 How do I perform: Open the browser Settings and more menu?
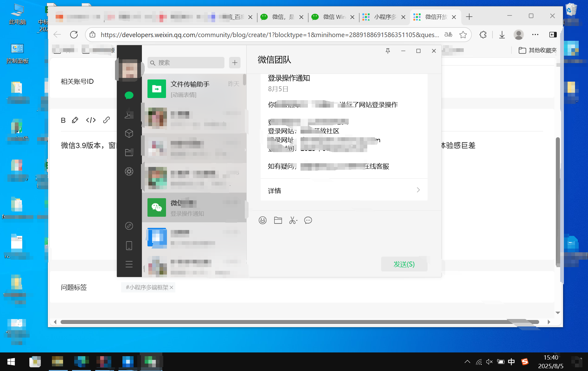535,35
